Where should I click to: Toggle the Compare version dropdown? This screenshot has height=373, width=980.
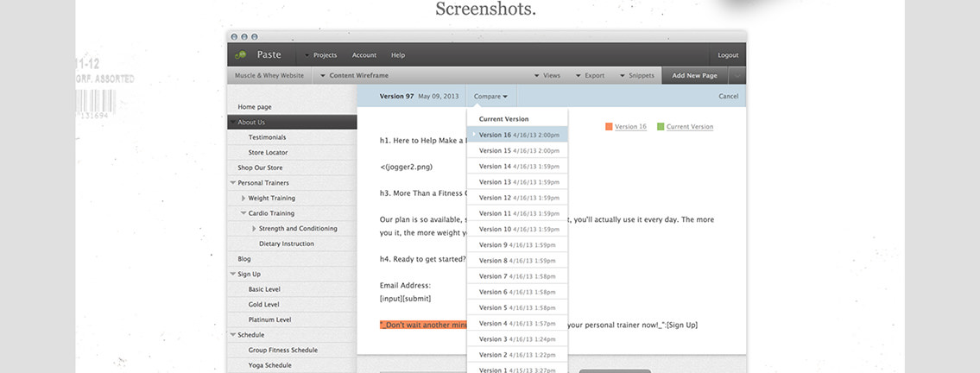pyautogui.click(x=490, y=96)
